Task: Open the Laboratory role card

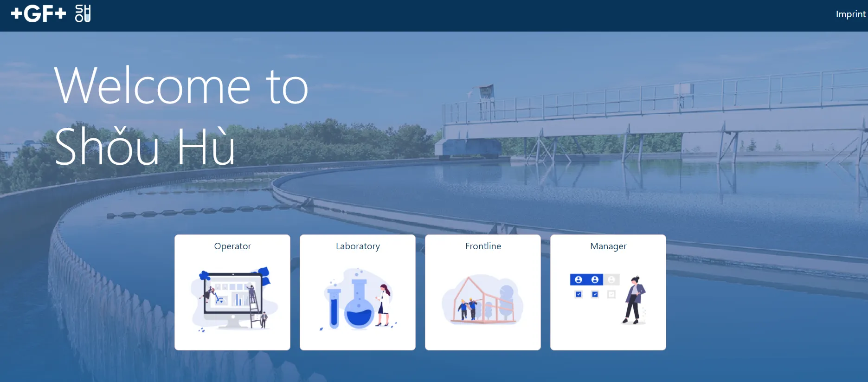Action: point(358,292)
